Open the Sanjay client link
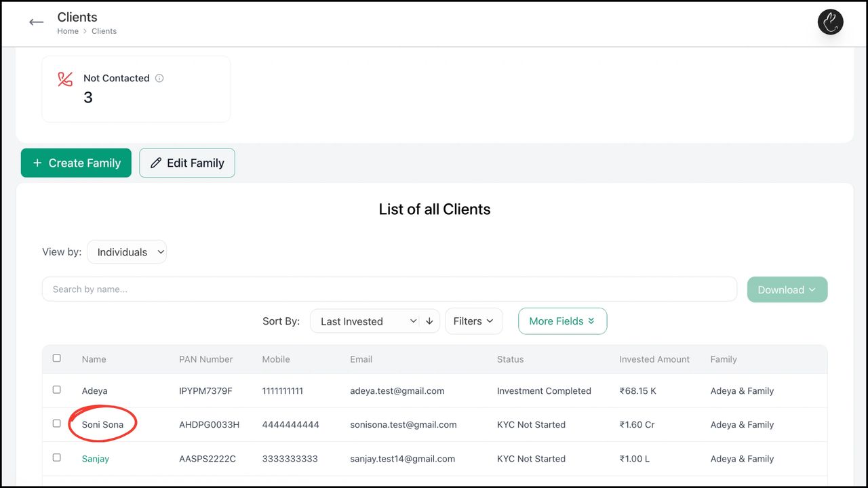Viewport: 868px width, 488px height. (x=95, y=458)
